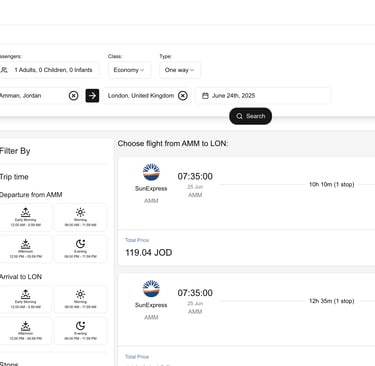Toggle Early Morning departure from AMM filter
This screenshot has width=375, height=366.
click(x=26, y=217)
